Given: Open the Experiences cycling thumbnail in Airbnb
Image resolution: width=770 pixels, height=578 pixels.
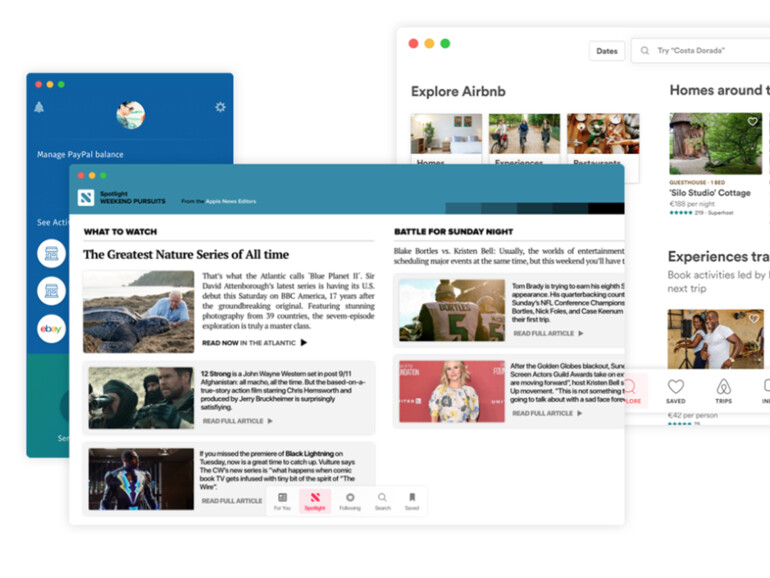Looking at the screenshot, I should (524, 134).
